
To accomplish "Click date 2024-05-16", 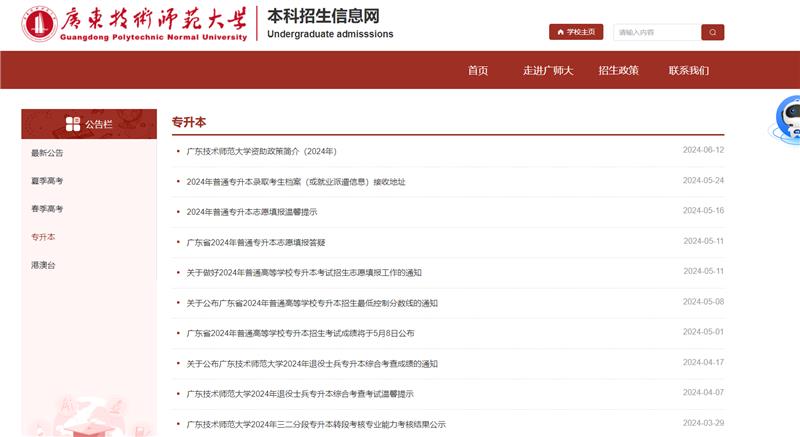I will tap(704, 210).
